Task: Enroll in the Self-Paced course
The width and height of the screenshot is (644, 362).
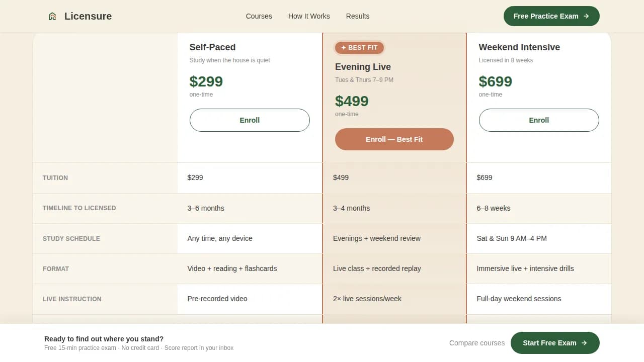Action: point(250,120)
